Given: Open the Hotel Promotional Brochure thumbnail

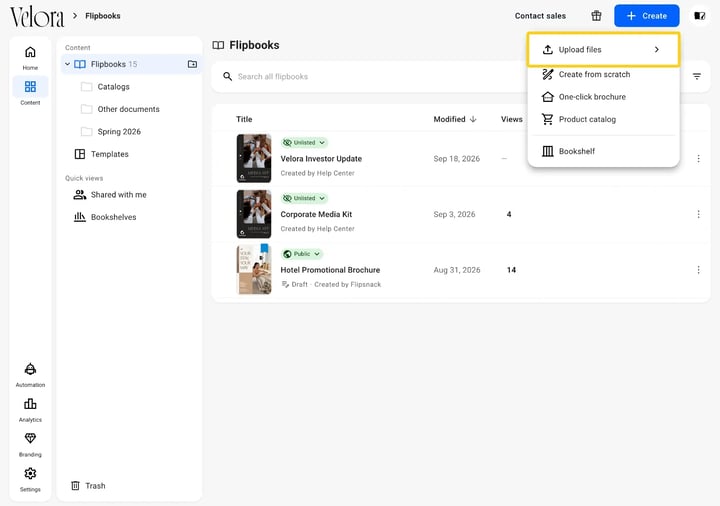Looking at the screenshot, I should coord(254,270).
